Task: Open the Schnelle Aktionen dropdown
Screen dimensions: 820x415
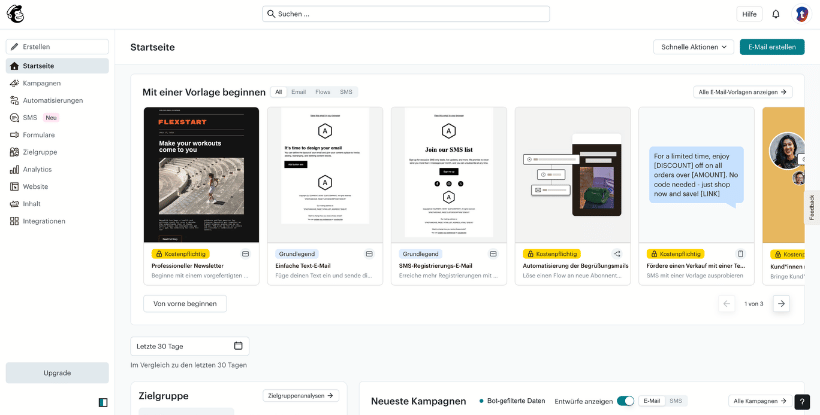Action: [x=693, y=47]
